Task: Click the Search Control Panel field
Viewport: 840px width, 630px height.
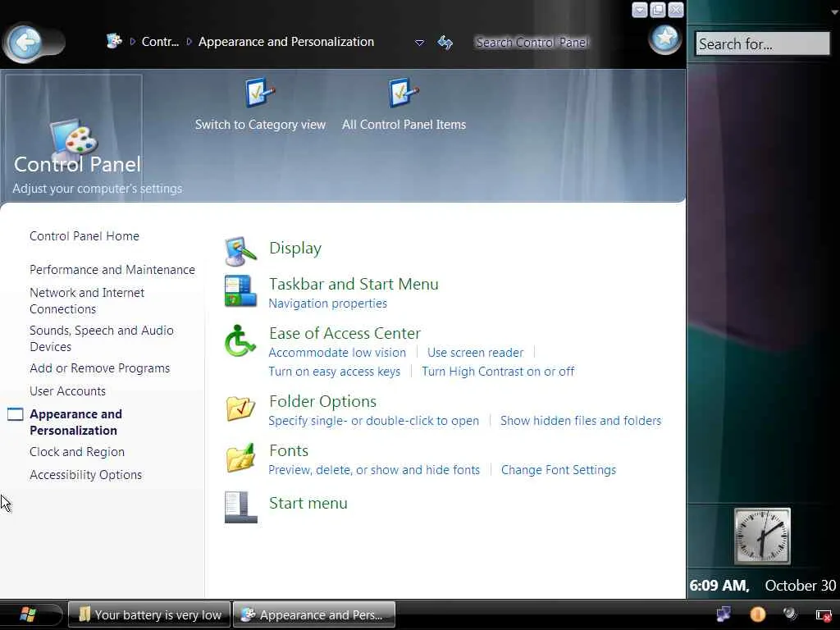Action: pos(532,43)
